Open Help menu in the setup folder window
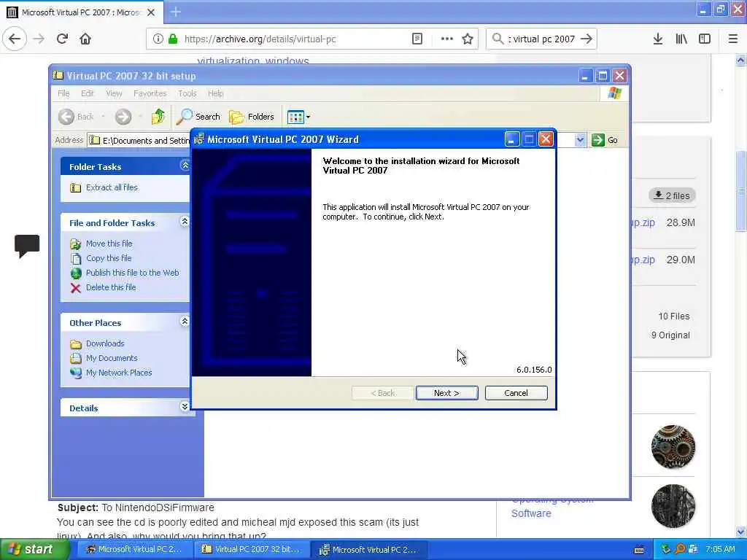The width and height of the screenshot is (747, 560). pos(215,93)
